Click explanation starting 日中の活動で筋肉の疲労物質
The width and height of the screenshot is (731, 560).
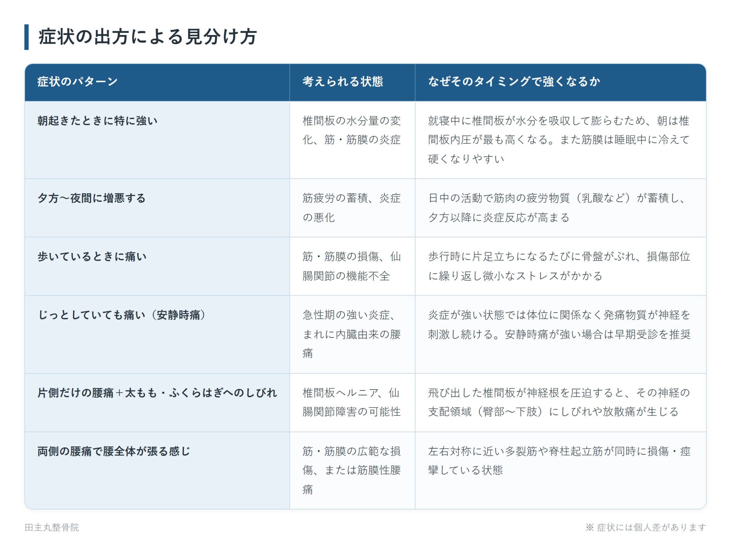557,208
